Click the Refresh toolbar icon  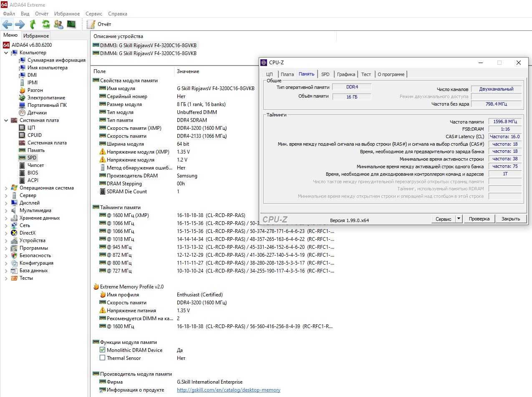(45, 24)
